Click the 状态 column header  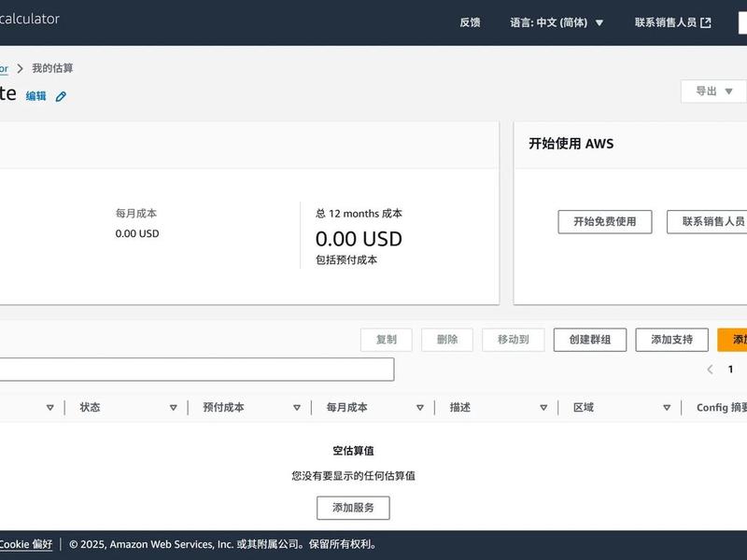(90, 407)
